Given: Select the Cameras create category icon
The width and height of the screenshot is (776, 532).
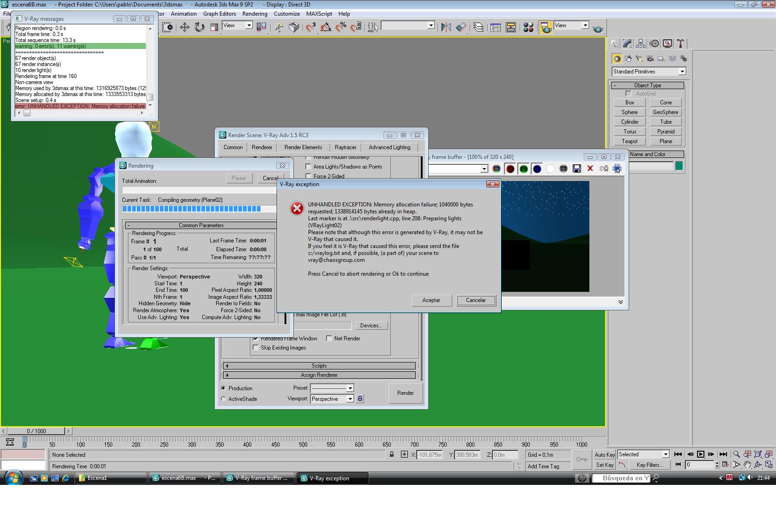Looking at the screenshot, I should pyautogui.click(x=650, y=59).
